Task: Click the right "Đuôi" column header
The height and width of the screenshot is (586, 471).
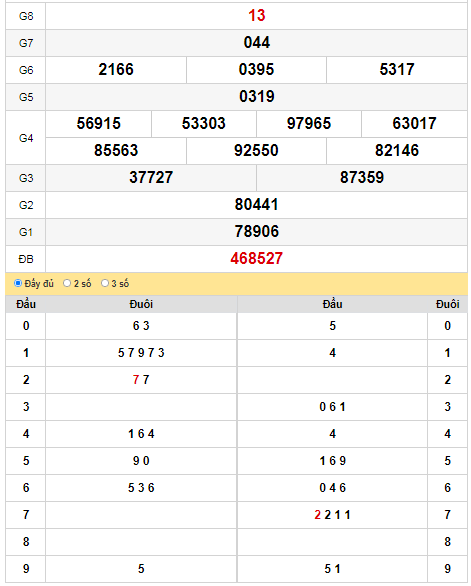Action: [447, 304]
